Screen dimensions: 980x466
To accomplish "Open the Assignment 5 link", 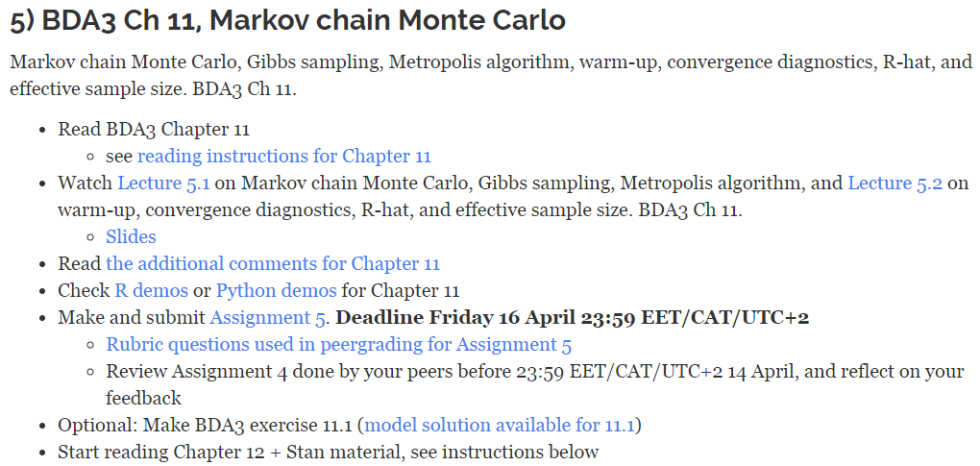I will [270, 317].
